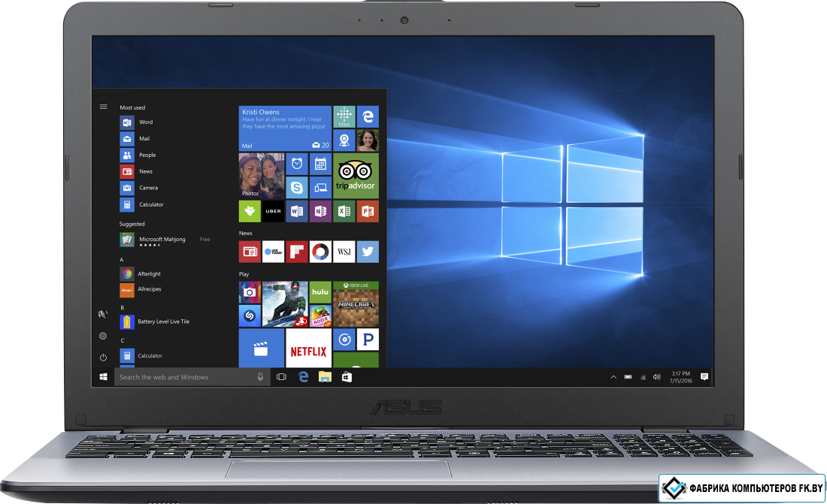The image size is (827, 504).
Task: Launch the Uber tile
Action: (273, 211)
